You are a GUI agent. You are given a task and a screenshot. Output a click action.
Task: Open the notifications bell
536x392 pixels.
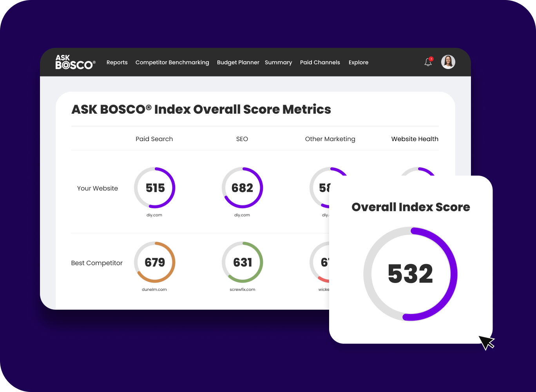coord(428,62)
